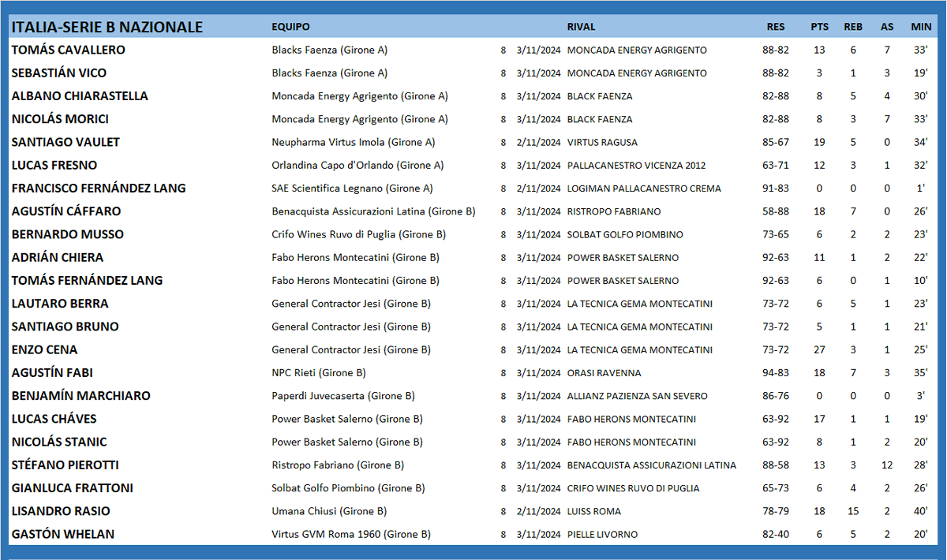Click player name BERNARDO MUSSO

pyautogui.click(x=68, y=234)
